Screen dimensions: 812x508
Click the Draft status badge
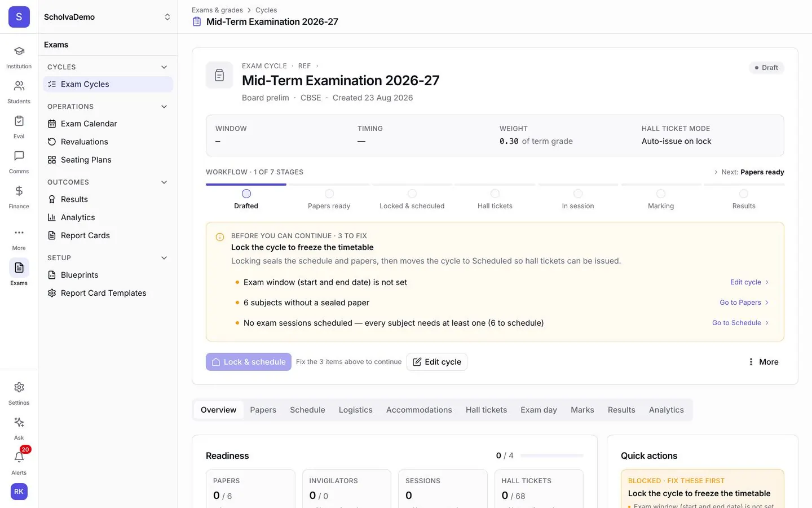click(766, 68)
